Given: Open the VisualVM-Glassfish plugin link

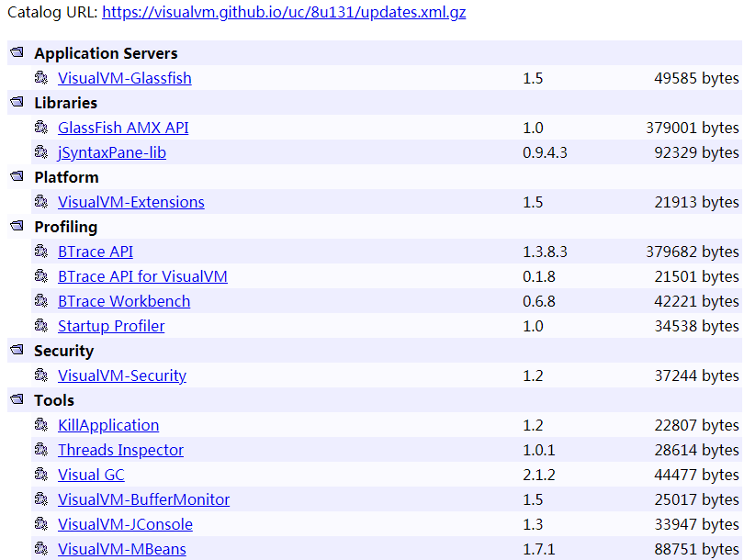Looking at the screenshot, I should click(125, 78).
